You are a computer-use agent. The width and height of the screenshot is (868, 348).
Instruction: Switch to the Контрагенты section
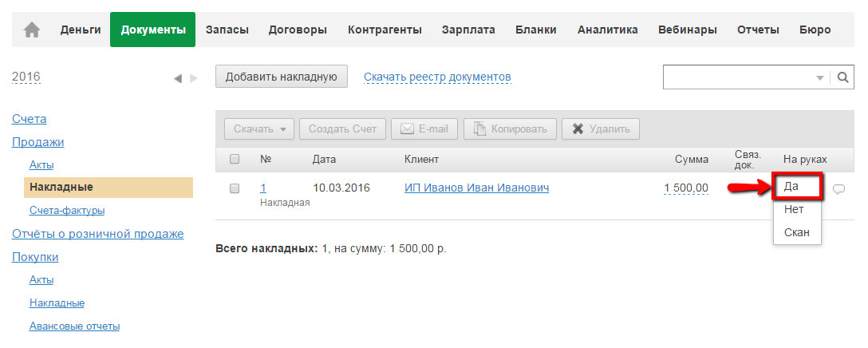[385, 30]
